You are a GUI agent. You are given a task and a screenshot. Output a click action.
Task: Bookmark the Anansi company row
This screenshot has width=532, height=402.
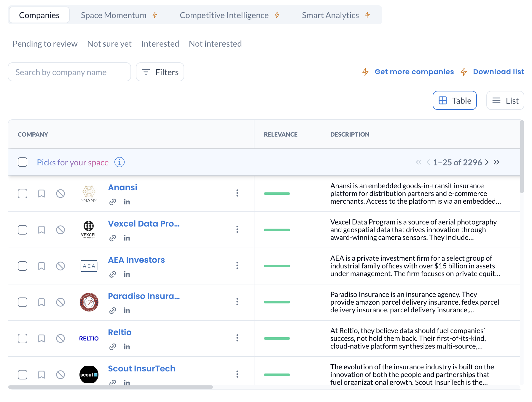[x=42, y=194]
